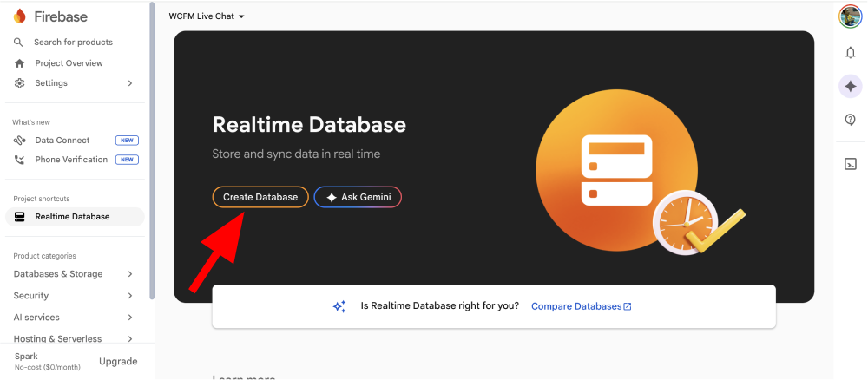Screen dimensions: 868x380
Task: Click the Settings gear icon
Action: (19, 83)
